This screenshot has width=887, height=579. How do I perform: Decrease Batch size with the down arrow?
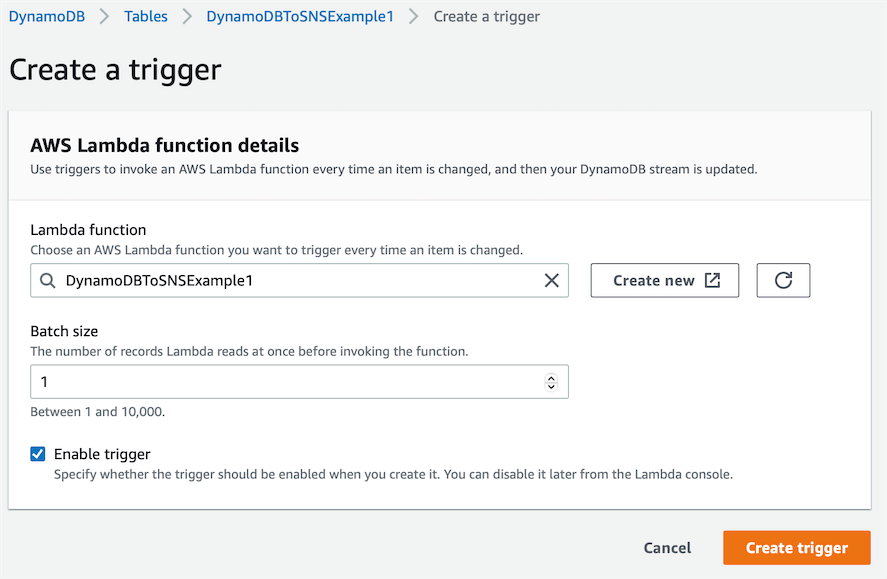pyautogui.click(x=551, y=386)
